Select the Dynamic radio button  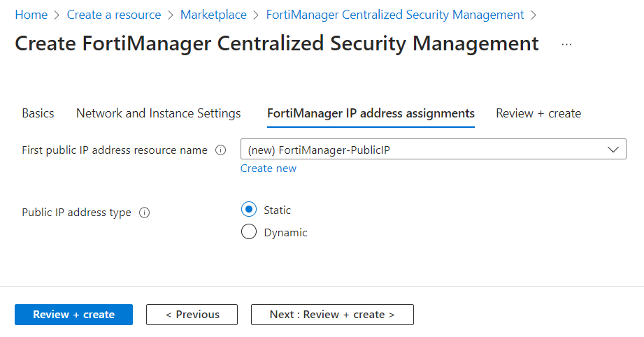[x=249, y=232]
